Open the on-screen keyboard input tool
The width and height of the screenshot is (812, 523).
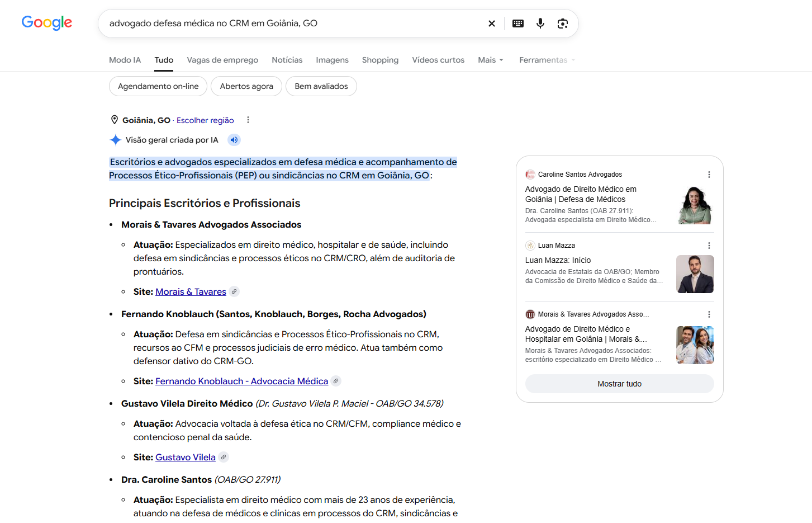click(x=518, y=23)
